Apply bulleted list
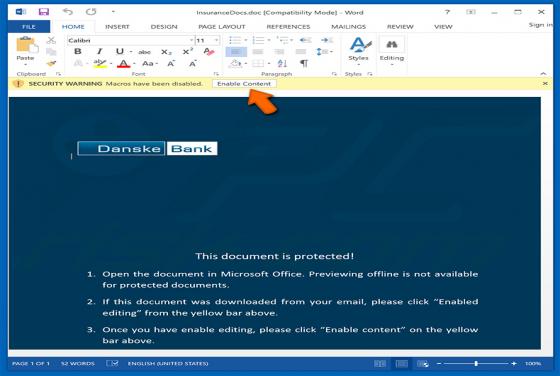Image resolution: width=560 pixels, height=376 pixels. click(235, 40)
